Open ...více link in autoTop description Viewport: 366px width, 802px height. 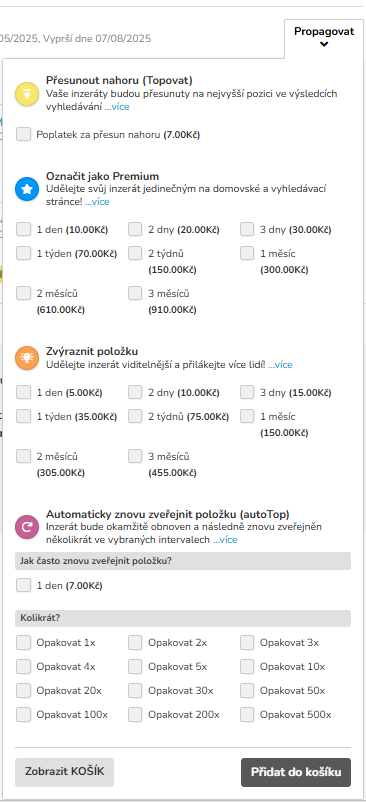pos(225,540)
